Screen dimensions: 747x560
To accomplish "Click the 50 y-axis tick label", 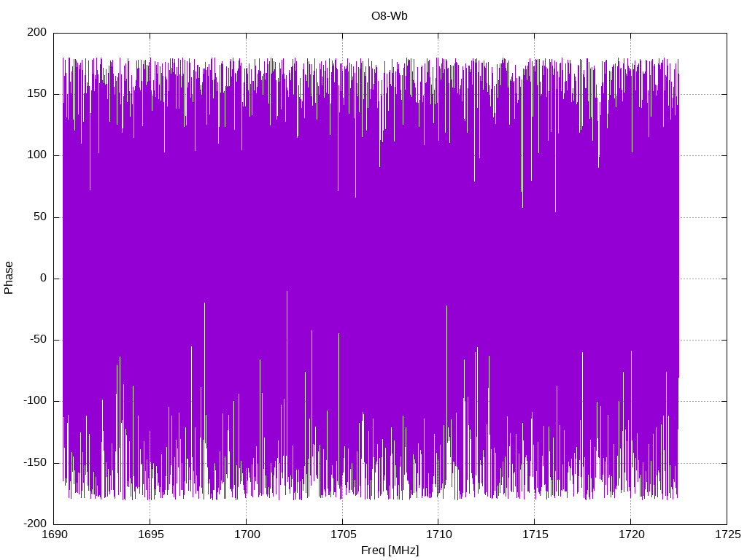I will 41,216.
